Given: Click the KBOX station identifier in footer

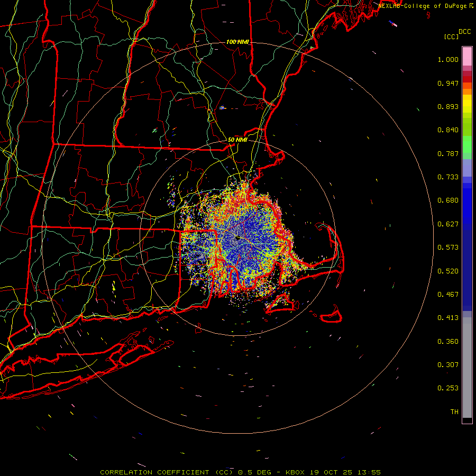Looking at the screenshot, I should (295, 472).
